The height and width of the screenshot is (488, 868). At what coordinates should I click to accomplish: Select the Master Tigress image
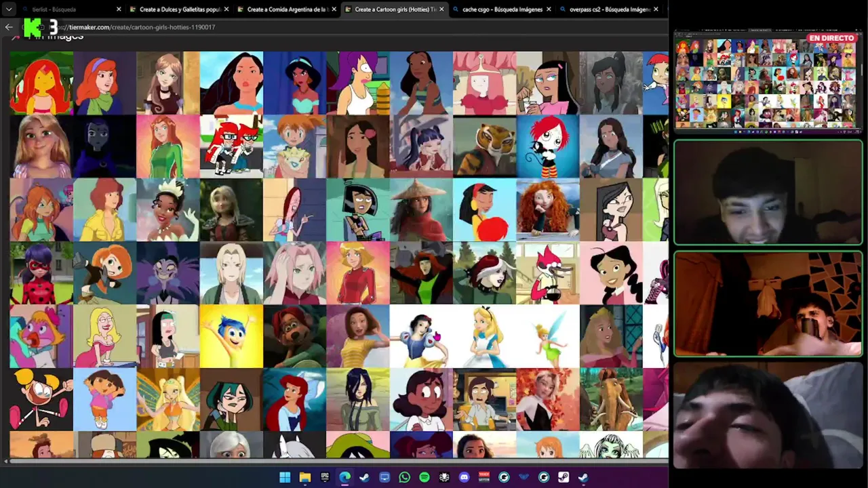(x=484, y=146)
